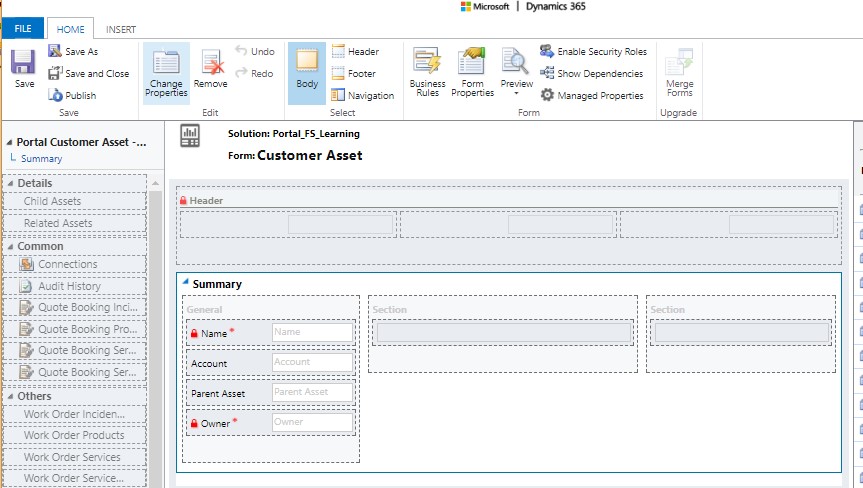Select Quote Booking Pro... navigation item
The height and width of the screenshot is (488, 863).
click(x=75, y=329)
